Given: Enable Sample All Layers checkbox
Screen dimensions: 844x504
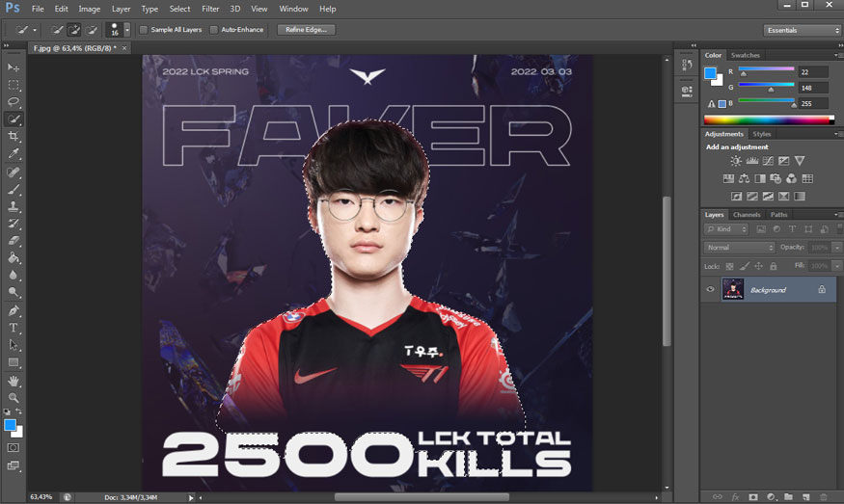Looking at the screenshot, I should [144, 30].
